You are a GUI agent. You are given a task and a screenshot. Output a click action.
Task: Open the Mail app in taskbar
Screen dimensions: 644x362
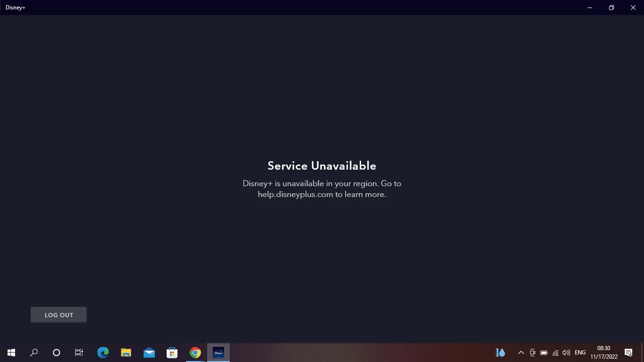149,353
